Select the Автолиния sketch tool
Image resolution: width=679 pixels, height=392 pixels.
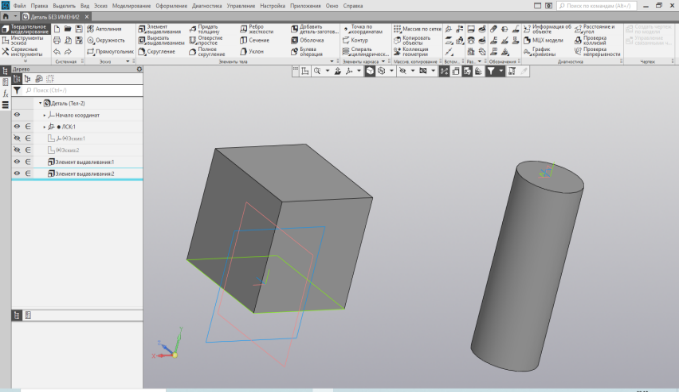coord(104,29)
